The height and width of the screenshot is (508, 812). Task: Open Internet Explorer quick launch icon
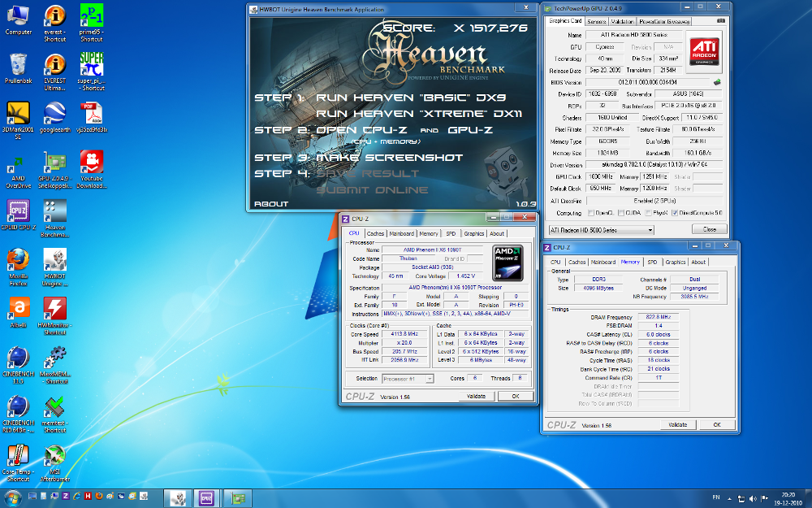77,496
